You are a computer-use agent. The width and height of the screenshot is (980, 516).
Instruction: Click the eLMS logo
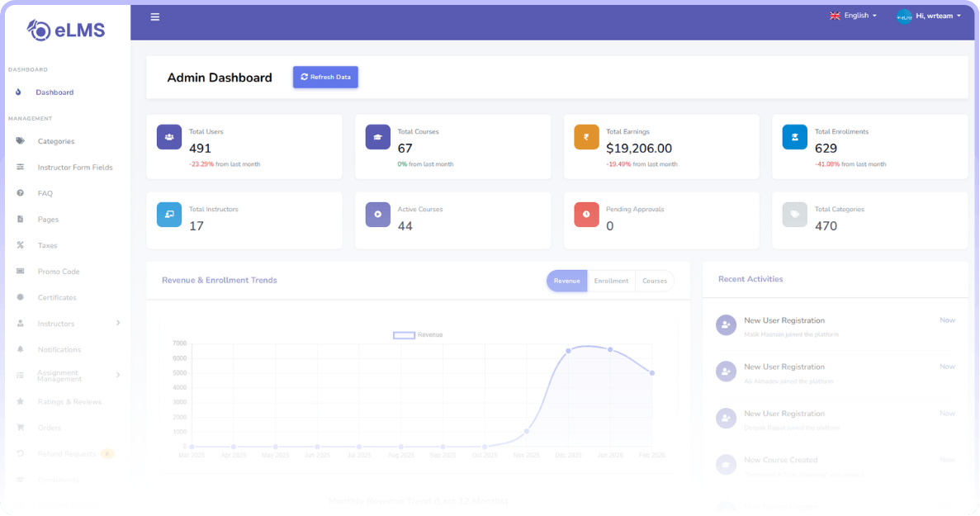pyautogui.click(x=65, y=30)
